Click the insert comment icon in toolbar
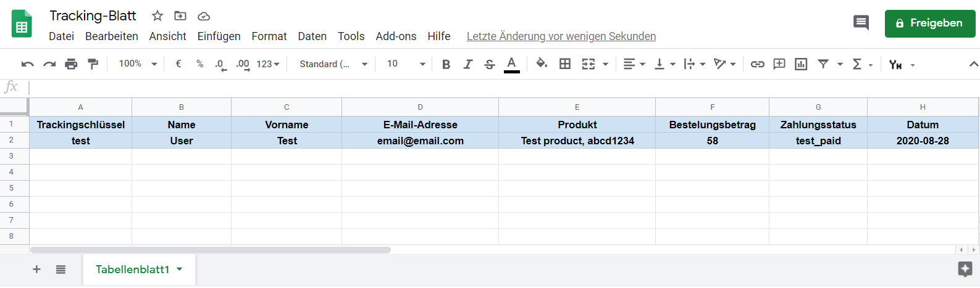This screenshot has height=288, width=980. pyautogui.click(x=779, y=64)
